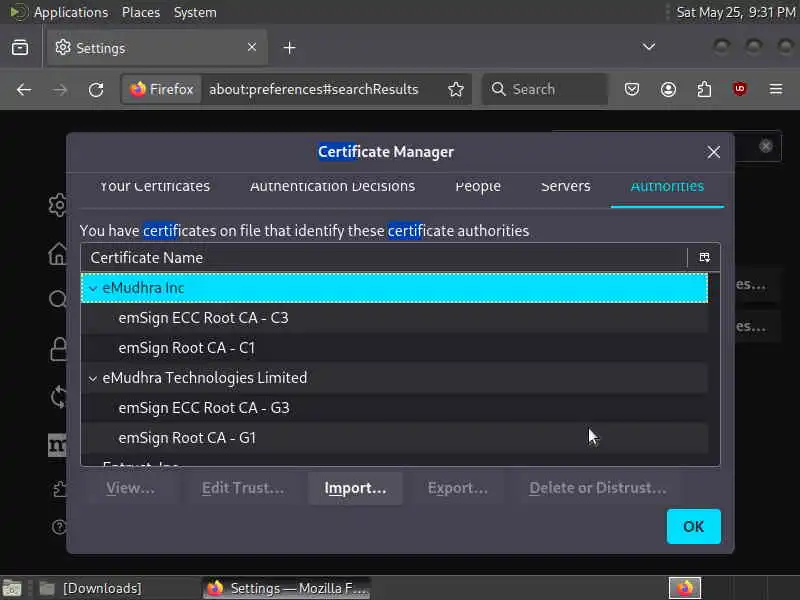Screen dimensions: 800x600
Task: Select emSign ECC Root CA - G3
Action: pos(394,408)
